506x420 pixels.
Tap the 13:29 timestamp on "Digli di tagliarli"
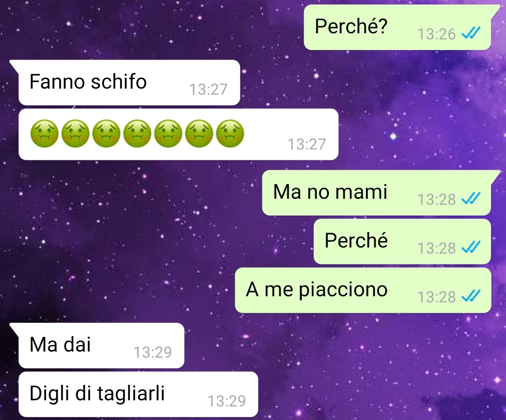point(227,401)
